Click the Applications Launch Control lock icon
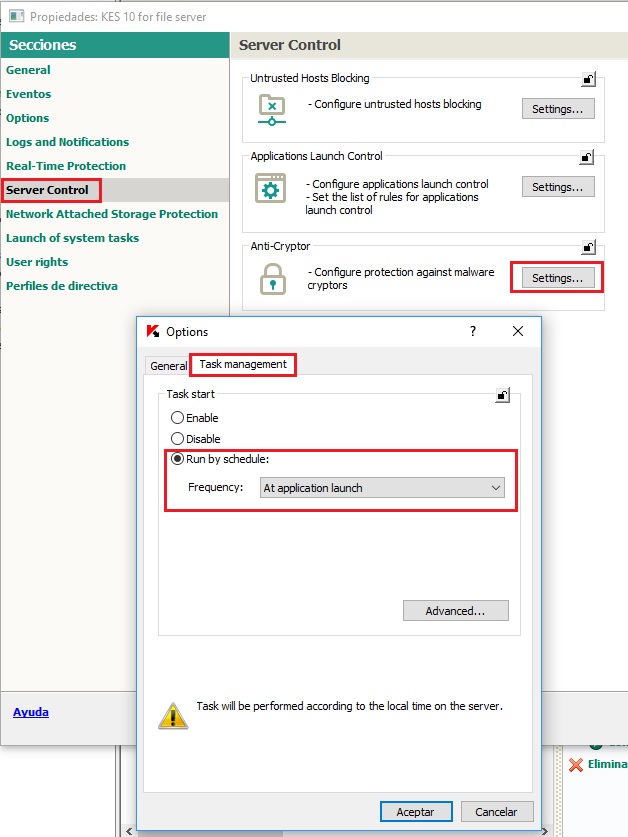 [x=586, y=157]
